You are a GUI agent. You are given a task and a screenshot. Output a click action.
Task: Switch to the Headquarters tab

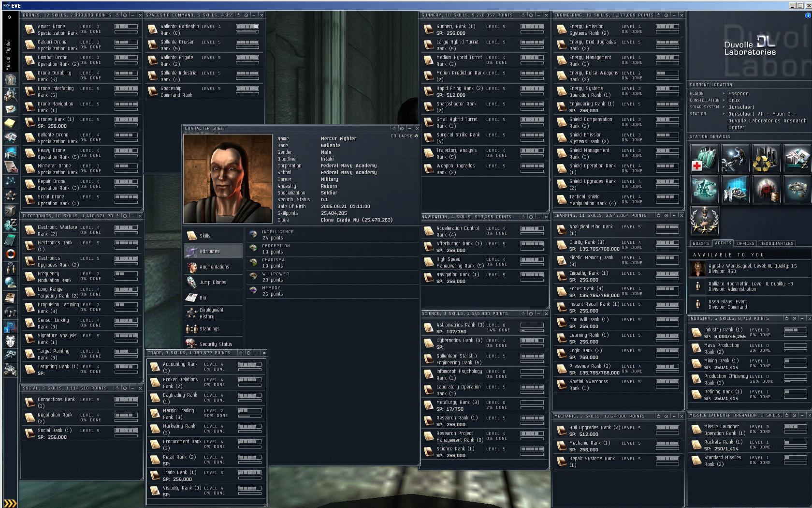click(x=777, y=243)
